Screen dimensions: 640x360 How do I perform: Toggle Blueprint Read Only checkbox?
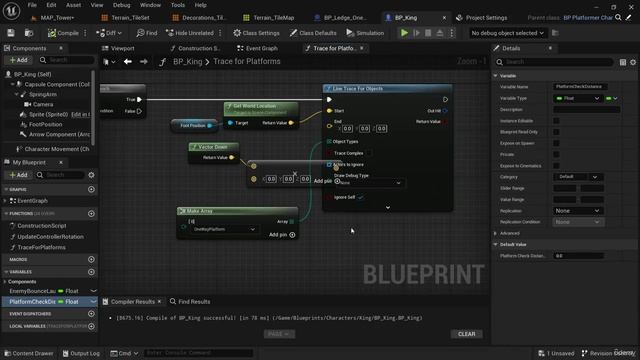coord(556,132)
